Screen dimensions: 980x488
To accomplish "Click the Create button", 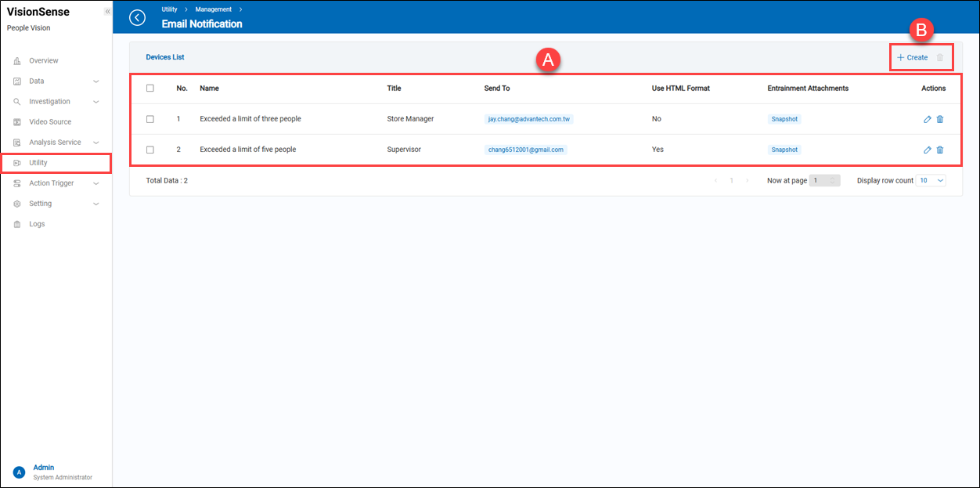I will point(911,57).
